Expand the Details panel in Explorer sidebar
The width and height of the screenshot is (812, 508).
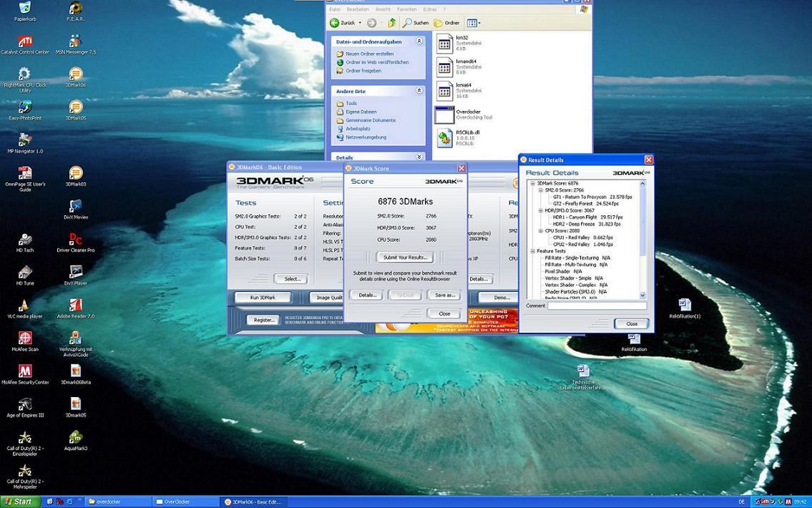tap(419, 157)
